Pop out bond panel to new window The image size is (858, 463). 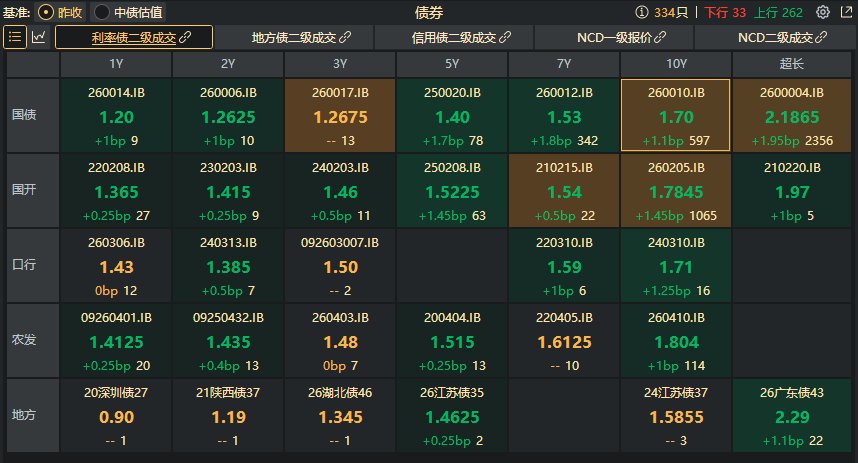click(847, 12)
